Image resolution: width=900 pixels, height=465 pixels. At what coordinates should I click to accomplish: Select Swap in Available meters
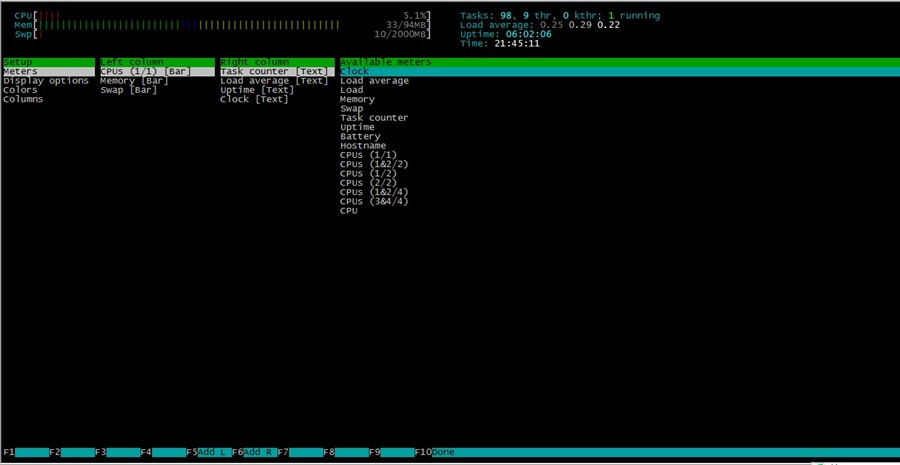tap(351, 108)
